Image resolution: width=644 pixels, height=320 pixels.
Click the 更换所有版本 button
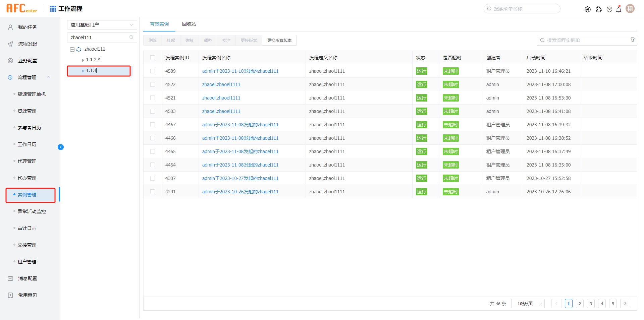(x=279, y=40)
